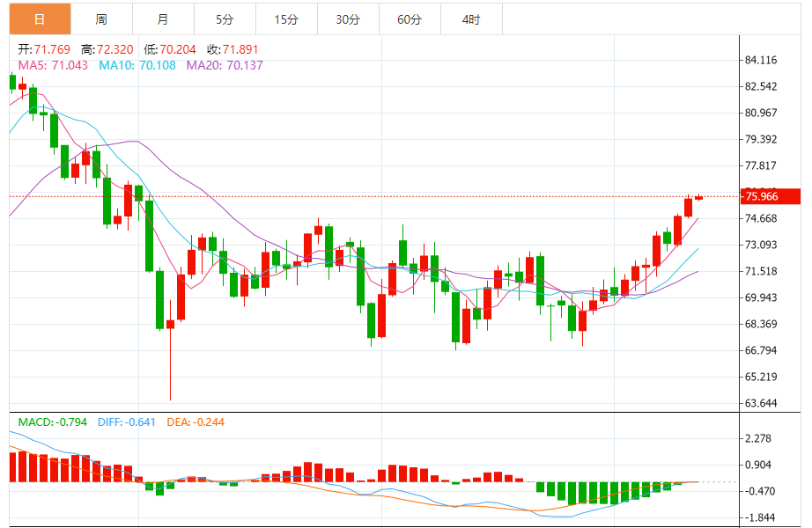The height and width of the screenshot is (528, 812).
Task: Click the 73.093 price axis label
Action: click(761, 245)
